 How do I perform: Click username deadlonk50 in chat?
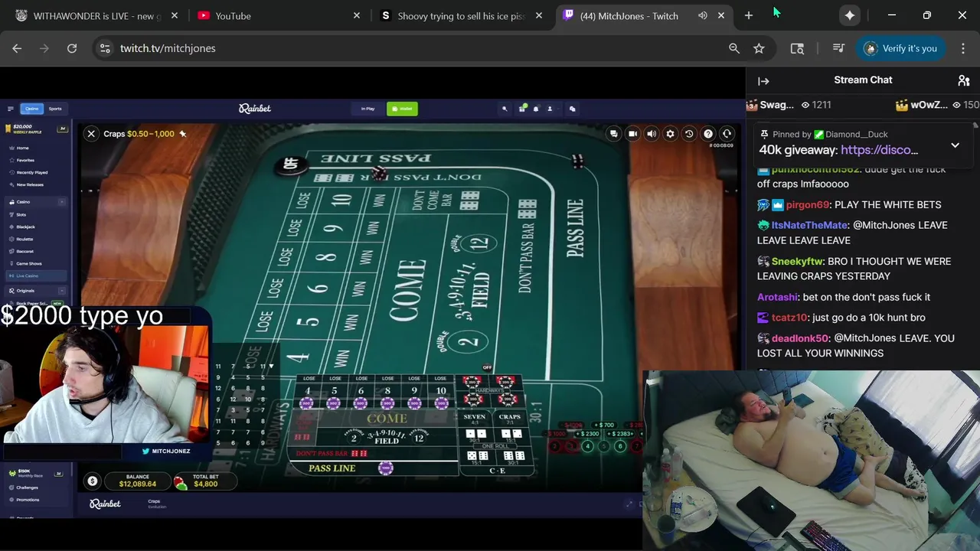pos(800,338)
